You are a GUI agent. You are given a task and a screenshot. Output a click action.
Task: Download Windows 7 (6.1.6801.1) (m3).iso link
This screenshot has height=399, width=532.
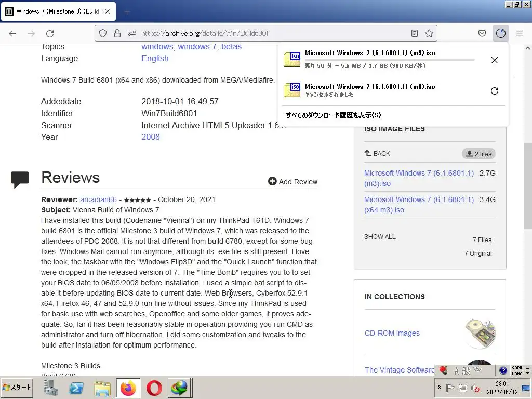419,178
